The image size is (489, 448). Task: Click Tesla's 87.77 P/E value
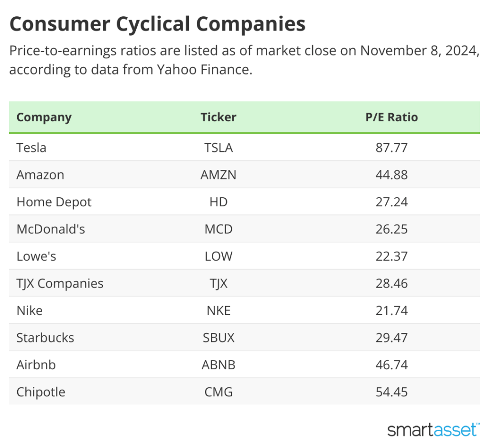click(x=391, y=148)
